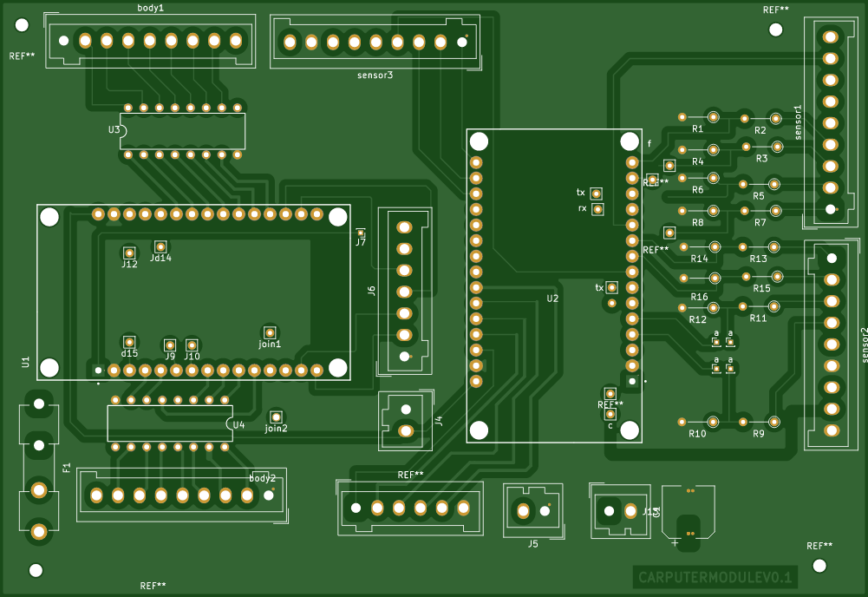Viewport: 868px width, 597px height.
Task: Select the CARPUTERMODULEV0.1 silkscreen text
Action: point(715,578)
